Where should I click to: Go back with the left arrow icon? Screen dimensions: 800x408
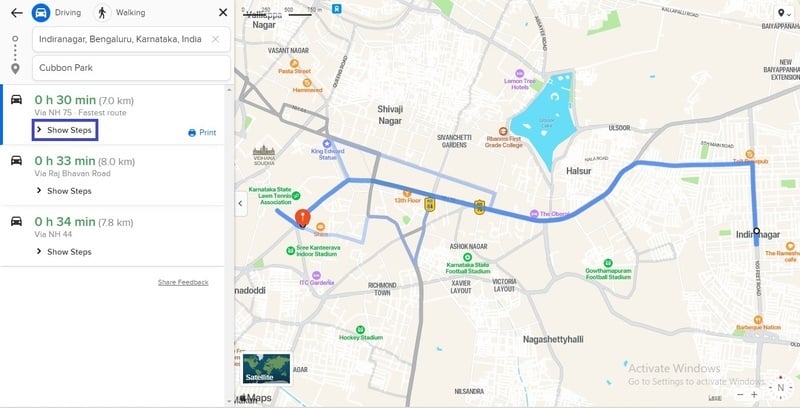(16, 13)
